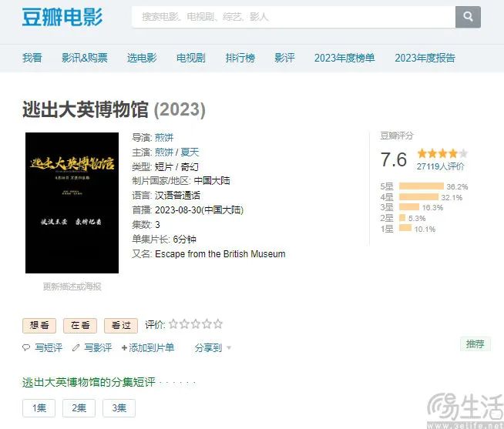
Task: Click the search magnifier button
Action: [468, 17]
